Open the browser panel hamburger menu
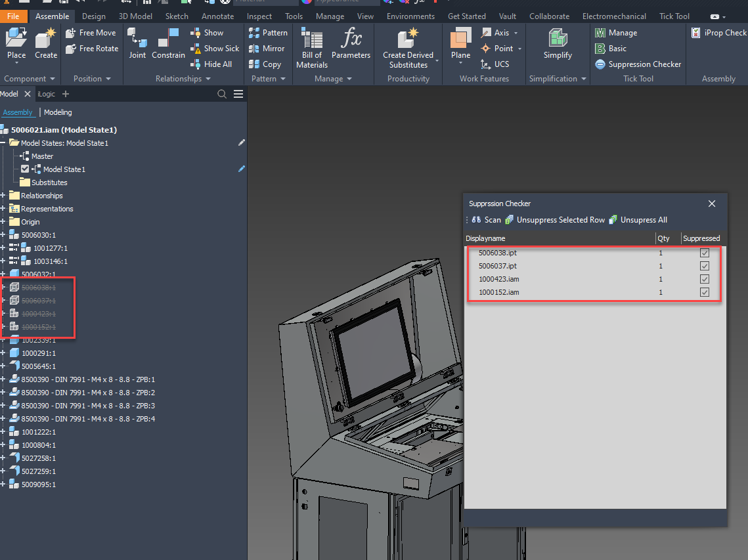Screen dimensions: 748x560 [x=238, y=94]
